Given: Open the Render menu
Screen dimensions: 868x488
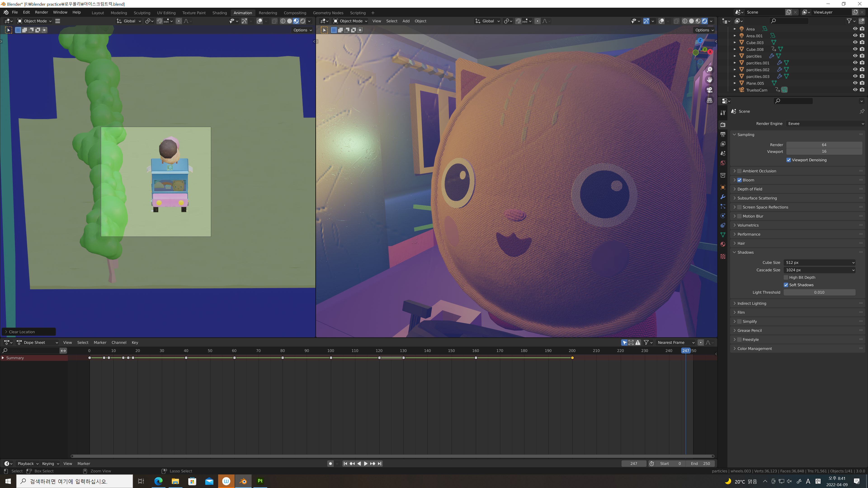Looking at the screenshot, I should 41,12.
